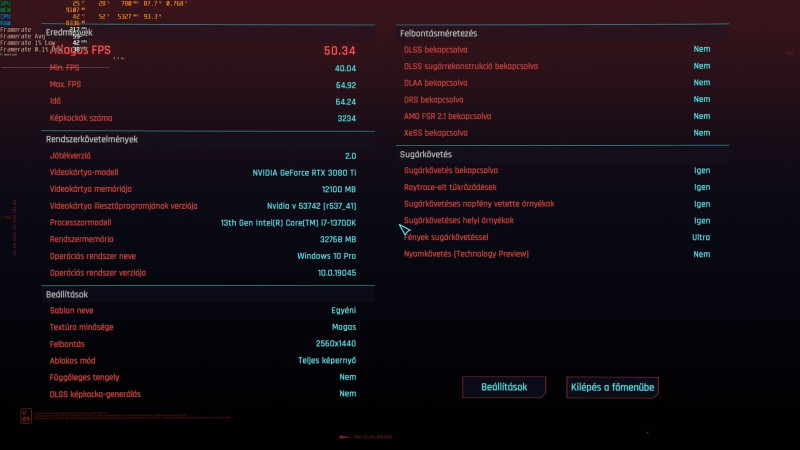Open the Beállítások button
Screen dimensions: 800x450
[504, 387]
